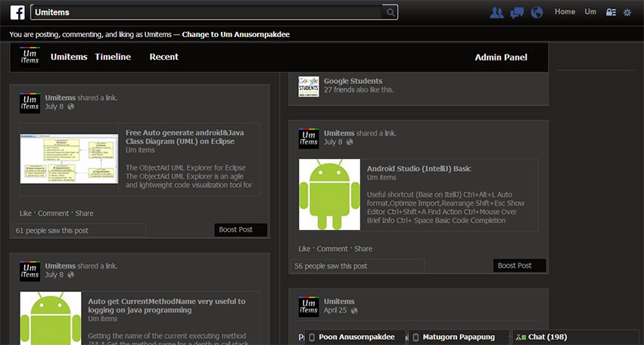Click avatar on April 25 post
Viewport: 644px width, 345px height.
pos(309,306)
